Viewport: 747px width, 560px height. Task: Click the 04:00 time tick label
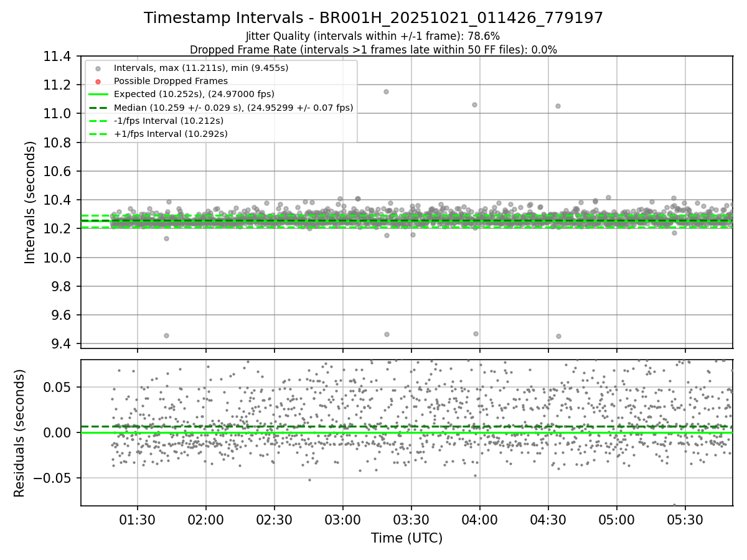tap(479, 519)
